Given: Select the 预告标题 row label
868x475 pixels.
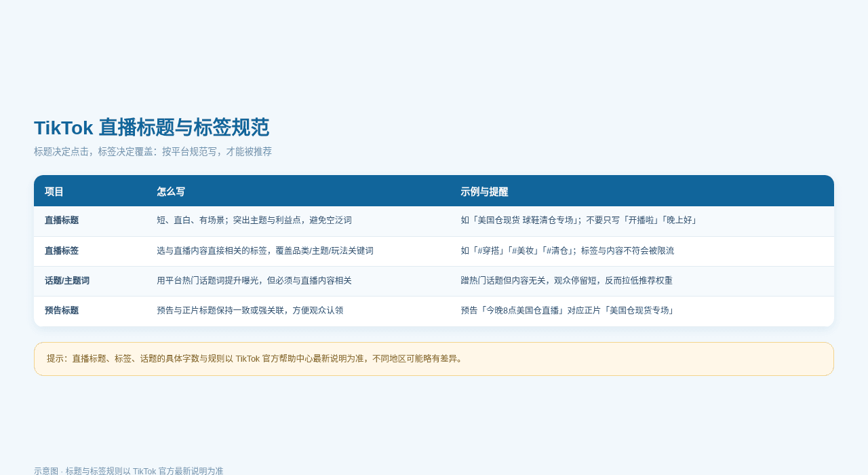Looking at the screenshot, I should (62, 310).
